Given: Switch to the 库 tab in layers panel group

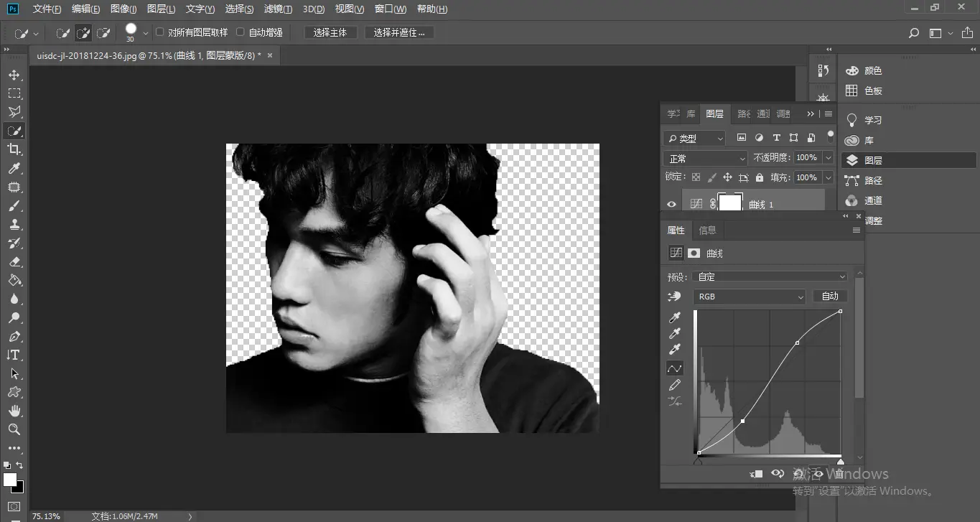Looking at the screenshot, I should [691, 114].
